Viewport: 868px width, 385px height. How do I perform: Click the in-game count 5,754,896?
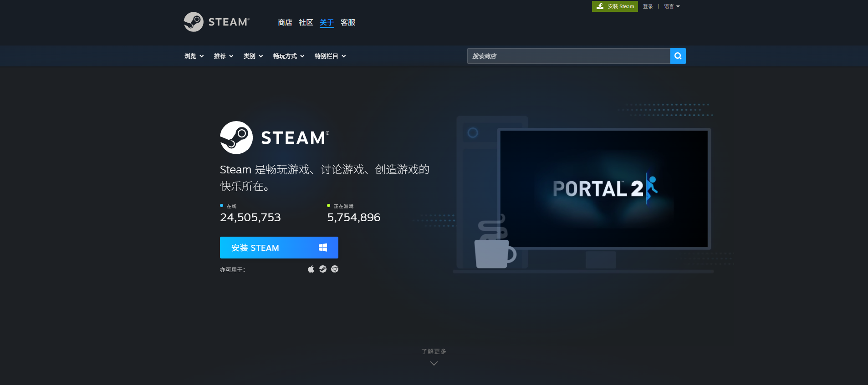click(354, 218)
